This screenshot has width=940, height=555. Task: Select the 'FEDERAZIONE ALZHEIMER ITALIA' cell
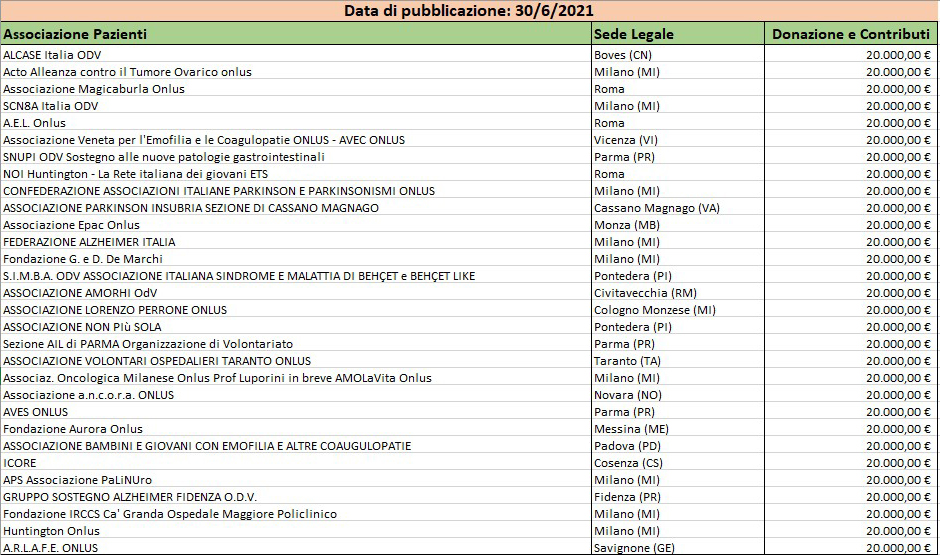[x=296, y=242]
